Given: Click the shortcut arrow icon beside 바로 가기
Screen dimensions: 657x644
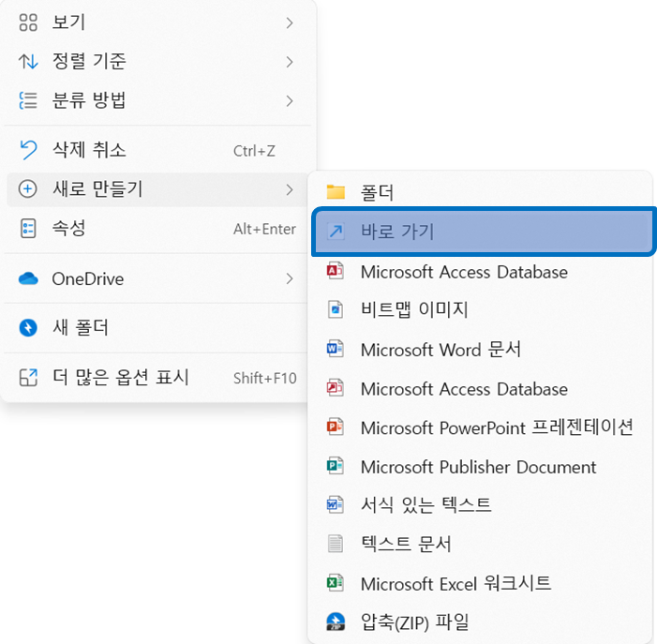Looking at the screenshot, I should coord(336,232).
